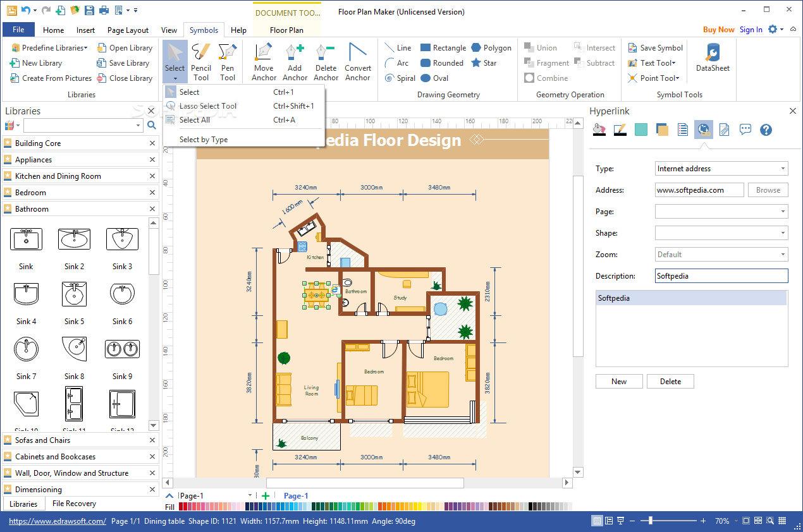The width and height of the screenshot is (803, 532).
Task: Pick the Spiral drawing tool
Action: (x=400, y=78)
